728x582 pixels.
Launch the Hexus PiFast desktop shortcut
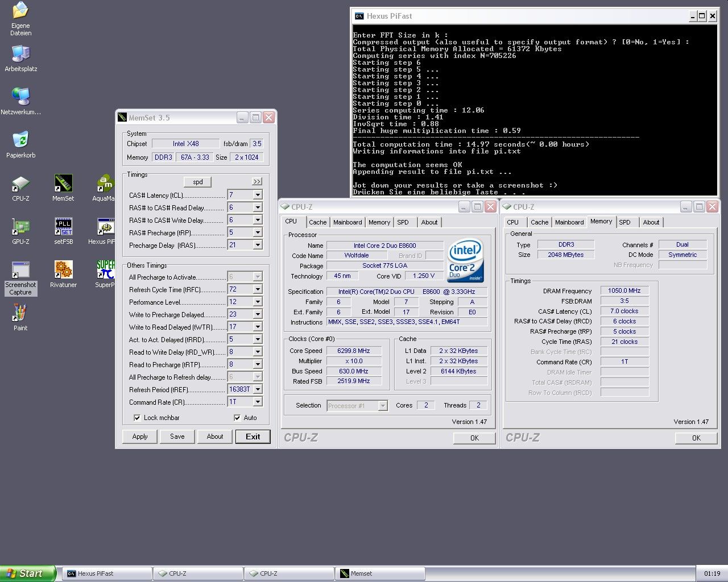coord(102,231)
